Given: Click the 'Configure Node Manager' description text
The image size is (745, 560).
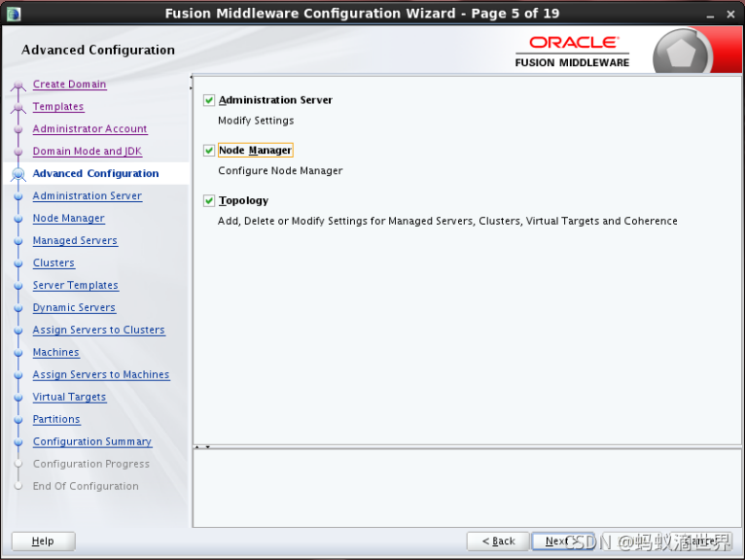Looking at the screenshot, I should click(x=280, y=170).
